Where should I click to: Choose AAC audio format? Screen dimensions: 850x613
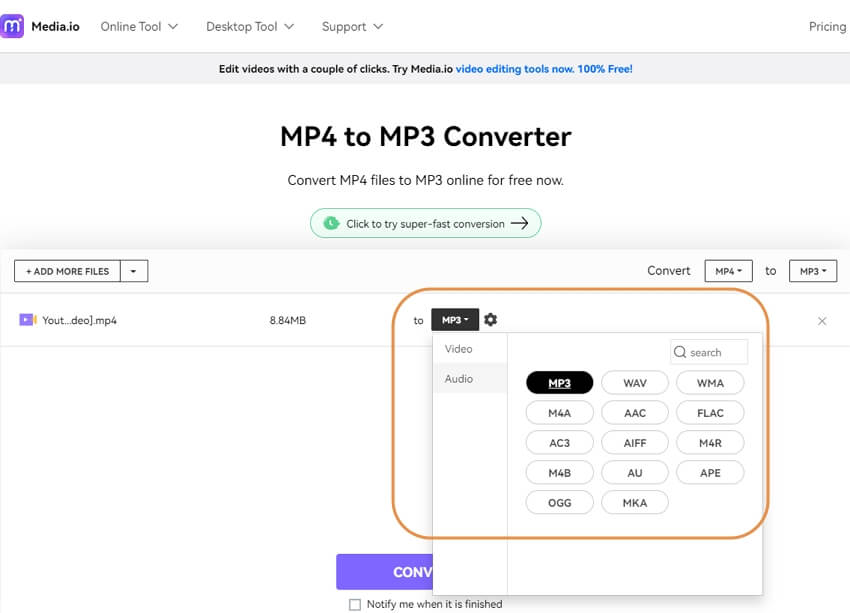[x=635, y=413]
